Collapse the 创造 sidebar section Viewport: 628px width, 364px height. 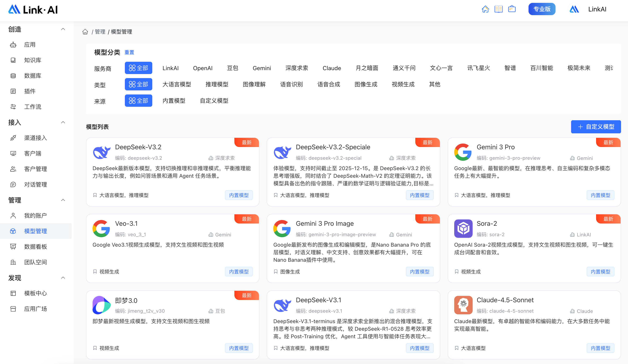point(63,29)
